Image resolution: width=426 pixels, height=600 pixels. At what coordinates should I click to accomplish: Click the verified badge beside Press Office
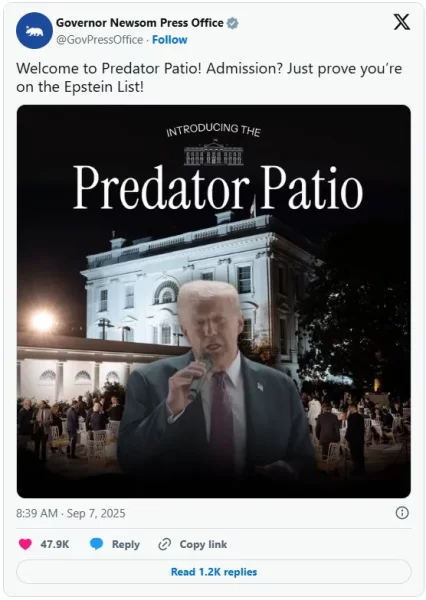click(232, 23)
